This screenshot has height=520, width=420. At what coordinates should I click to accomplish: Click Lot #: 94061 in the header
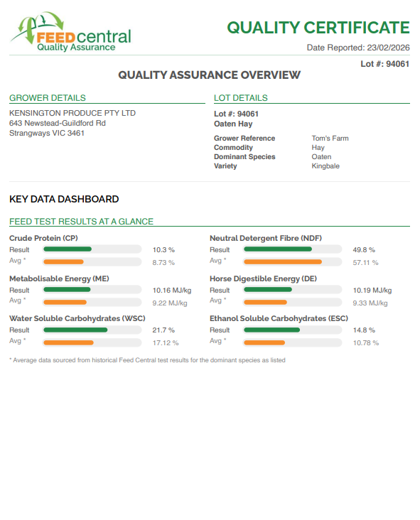click(385, 64)
